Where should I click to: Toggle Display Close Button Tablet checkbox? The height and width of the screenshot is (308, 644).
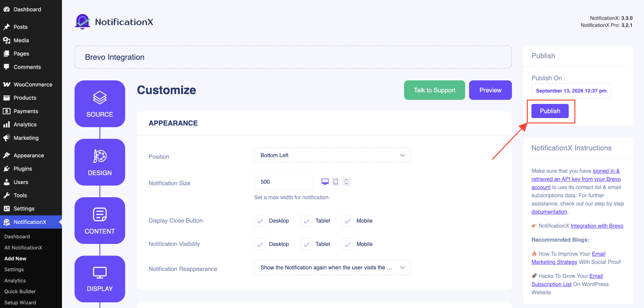pyautogui.click(x=307, y=221)
